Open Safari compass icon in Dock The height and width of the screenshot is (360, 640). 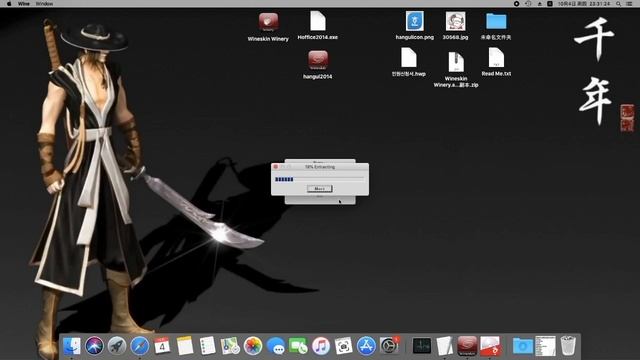pos(140,346)
